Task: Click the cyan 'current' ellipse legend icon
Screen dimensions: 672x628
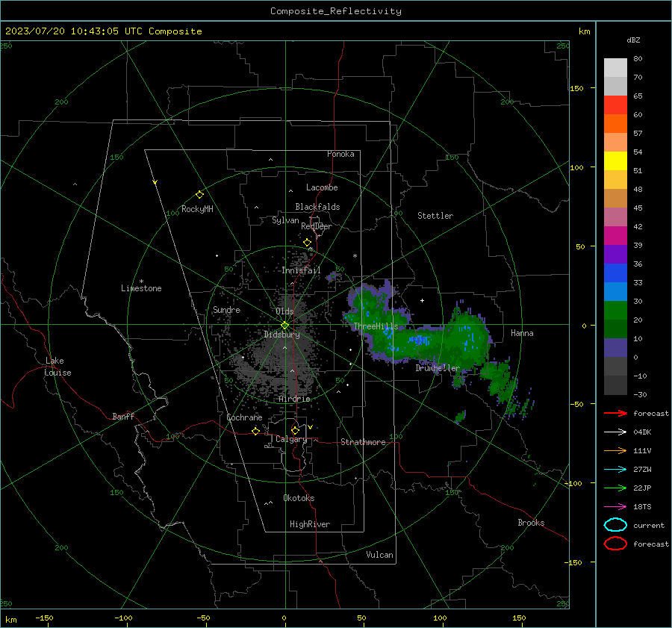Action: (x=615, y=525)
